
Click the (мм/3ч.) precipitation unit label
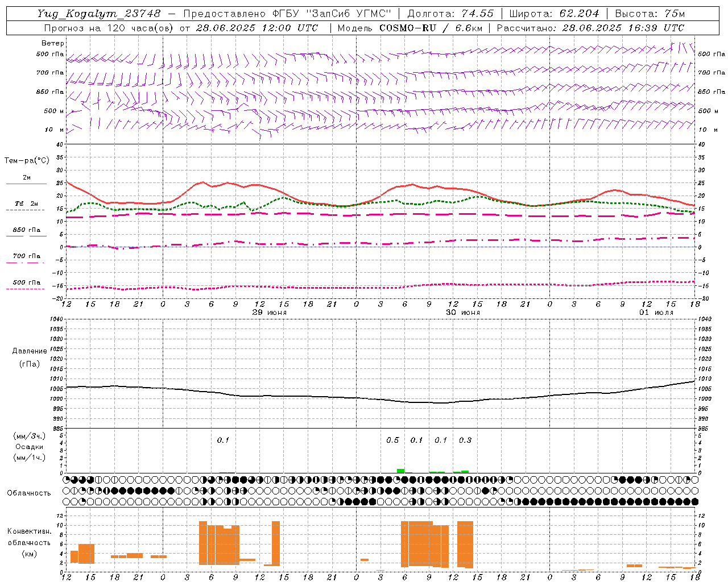(x=30, y=436)
